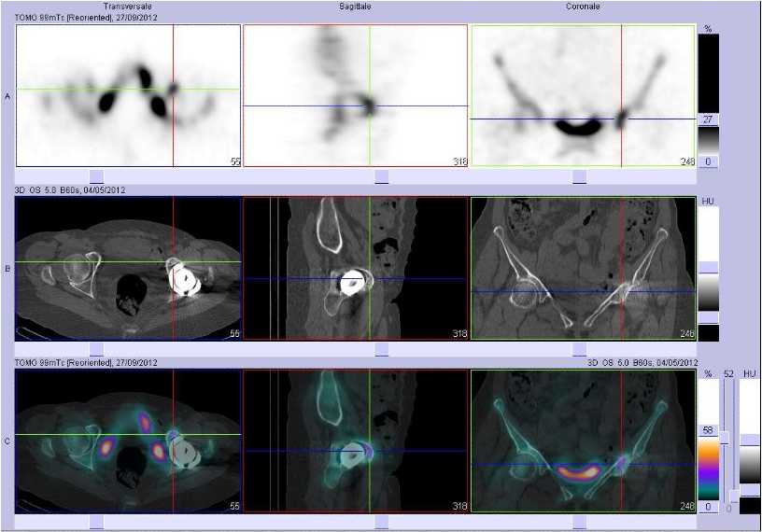This screenshot has height=532, width=762.
Task: Click the row C HU grayscale gradient
Action: tap(750, 465)
